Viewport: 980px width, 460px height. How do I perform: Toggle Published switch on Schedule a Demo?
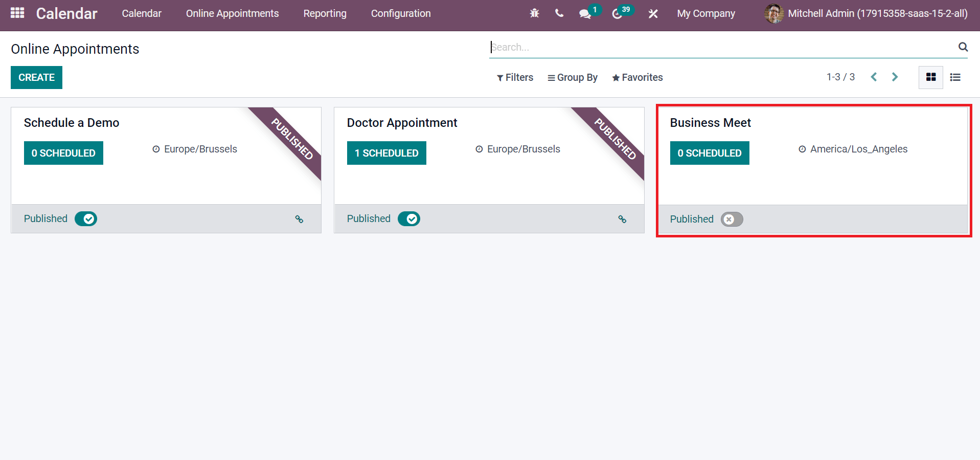[86, 219]
